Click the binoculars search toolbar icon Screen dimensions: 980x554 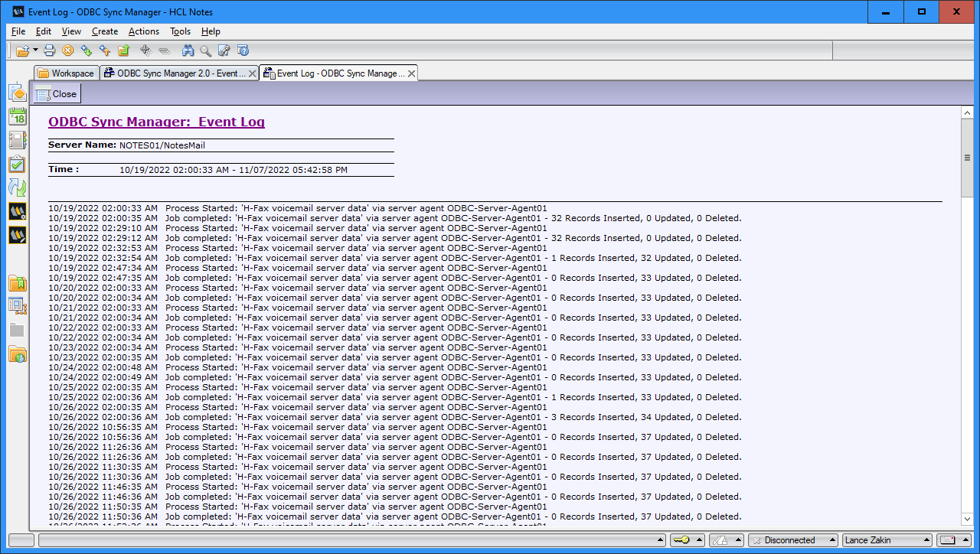(188, 51)
